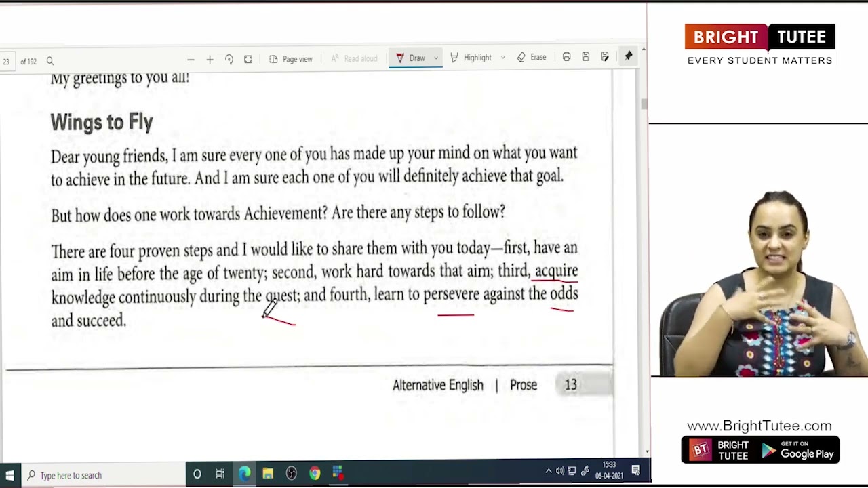Screen dimensions: 868x488
Task: Open Page view options
Action: [291, 59]
